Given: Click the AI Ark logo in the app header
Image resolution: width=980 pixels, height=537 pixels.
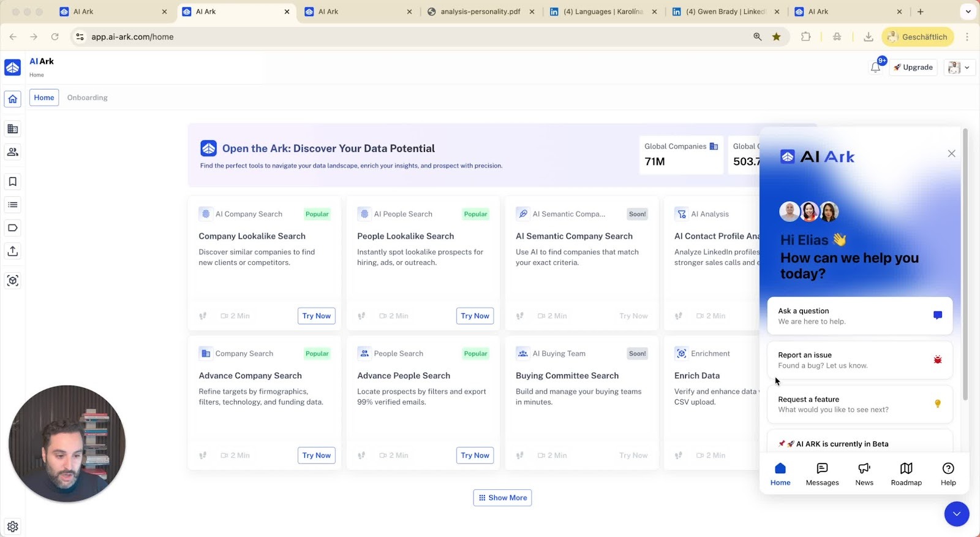Looking at the screenshot, I should pos(13,67).
